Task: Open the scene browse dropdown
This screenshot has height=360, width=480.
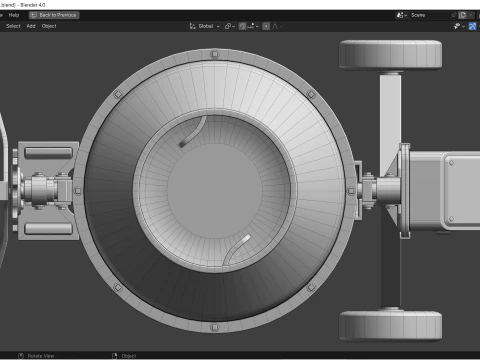Action: click(401, 15)
